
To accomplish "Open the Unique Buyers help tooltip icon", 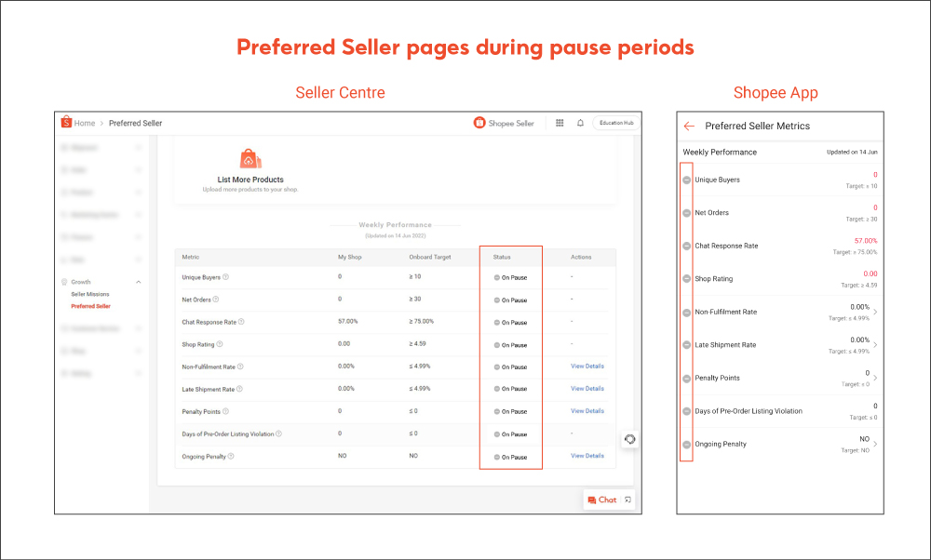I will pos(226,277).
